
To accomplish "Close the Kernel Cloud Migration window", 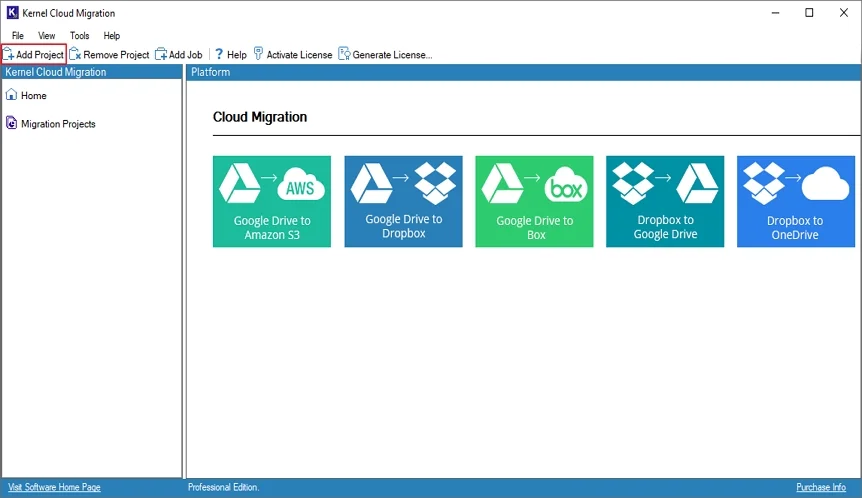I will (843, 13).
